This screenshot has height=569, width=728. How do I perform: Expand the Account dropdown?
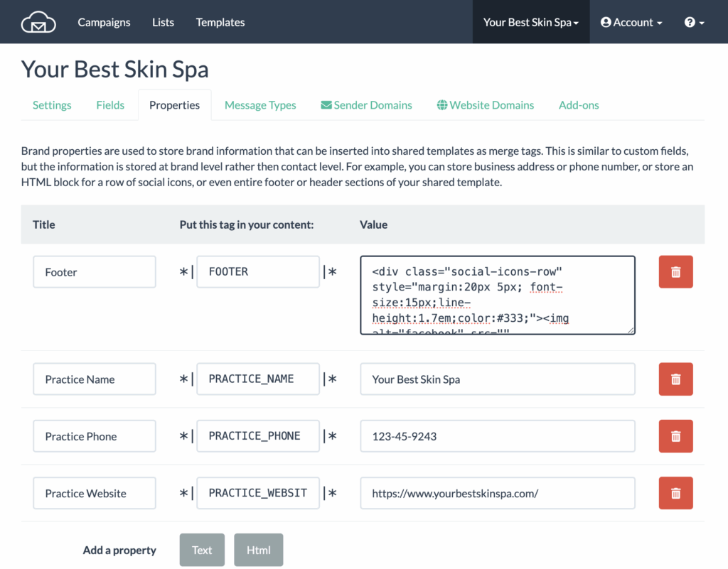pyautogui.click(x=631, y=23)
